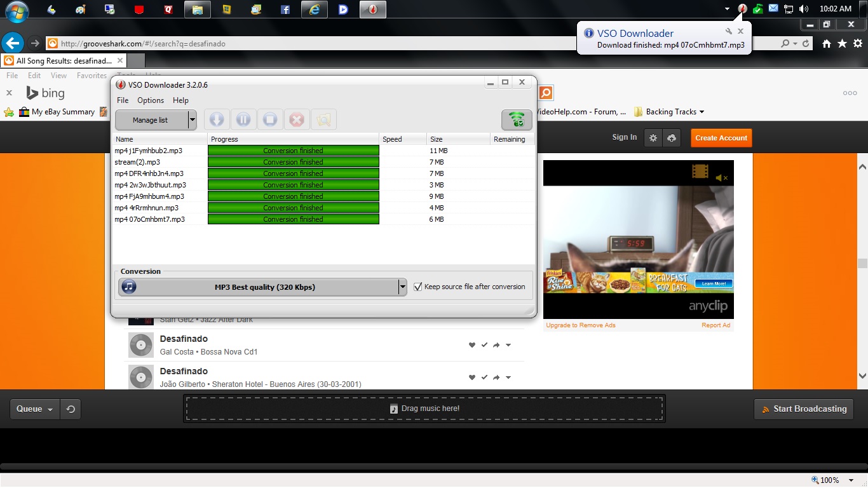Show hidden system tray icons arrow

[x=727, y=9]
